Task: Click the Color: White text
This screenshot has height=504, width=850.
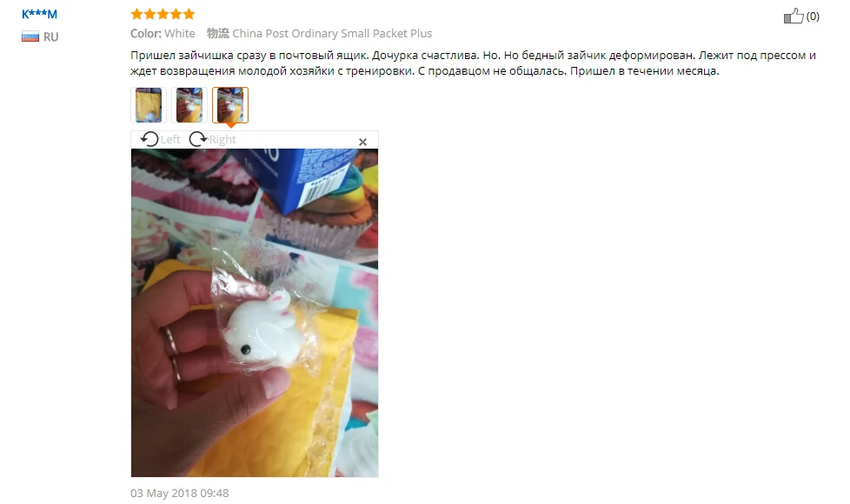Action: coord(163,34)
